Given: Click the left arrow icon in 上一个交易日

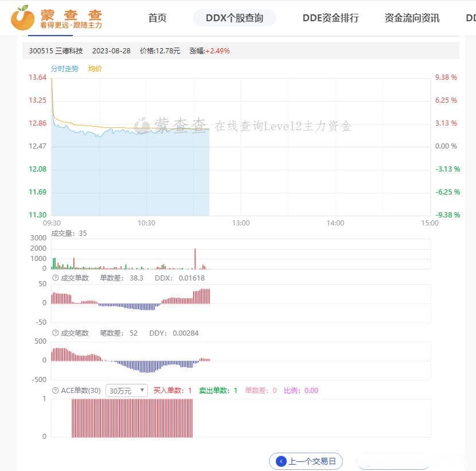Looking at the screenshot, I should [x=281, y=461].
